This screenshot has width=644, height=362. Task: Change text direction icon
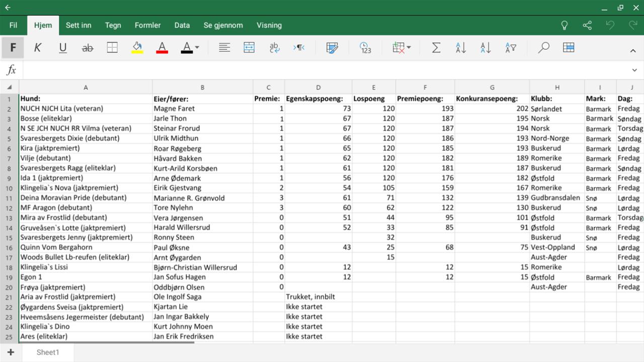point(299,48)
